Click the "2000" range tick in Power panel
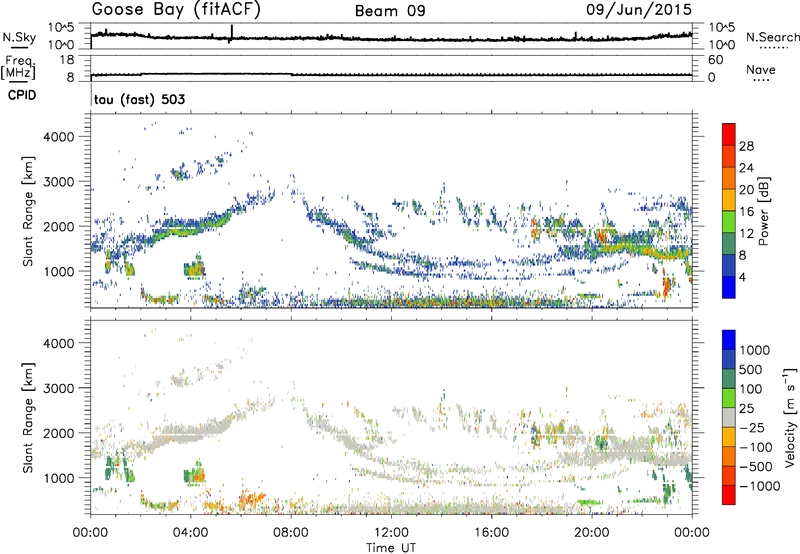This screenshot has width=800, height=554. tap(59, 226)
